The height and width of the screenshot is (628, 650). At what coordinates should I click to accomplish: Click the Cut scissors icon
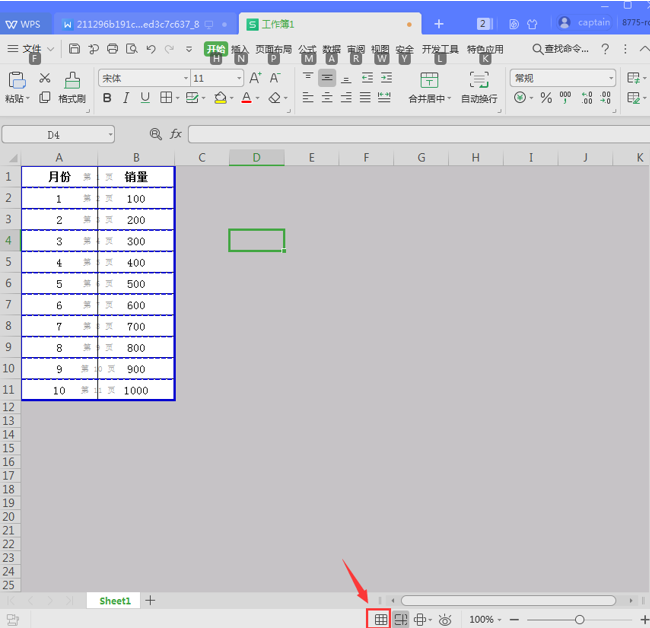click(x=45, y=78)
